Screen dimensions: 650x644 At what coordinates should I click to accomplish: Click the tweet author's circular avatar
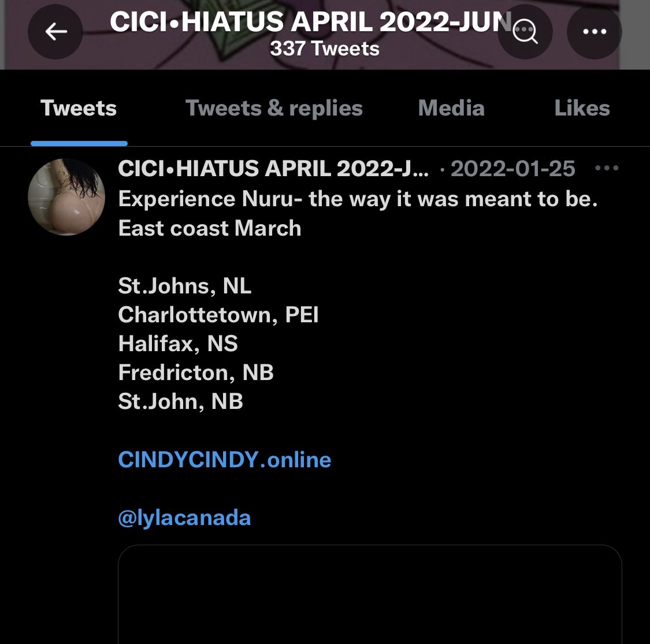[x=66, y=197]
